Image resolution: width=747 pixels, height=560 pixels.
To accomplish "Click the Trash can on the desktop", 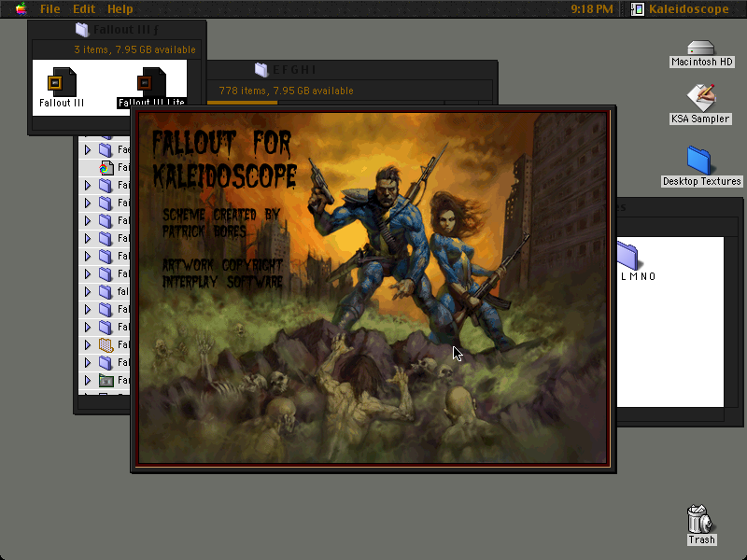I will (700, 520).
